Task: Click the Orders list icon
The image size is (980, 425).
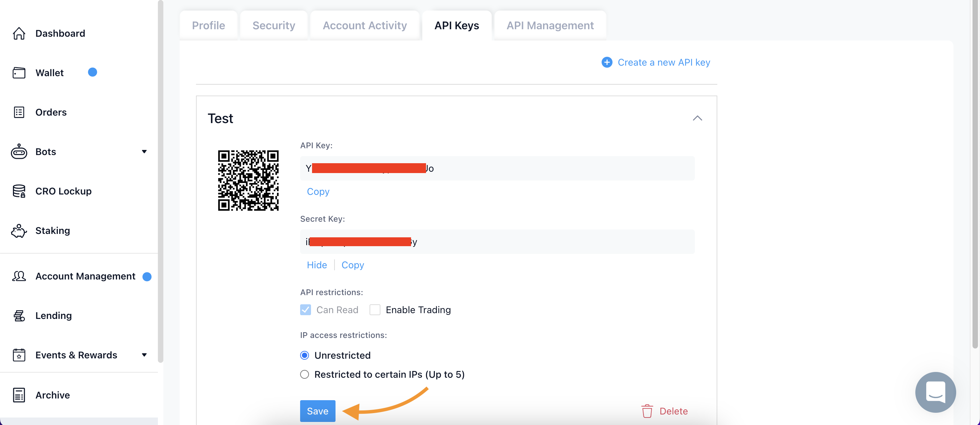Action: (x=19, y=112)
